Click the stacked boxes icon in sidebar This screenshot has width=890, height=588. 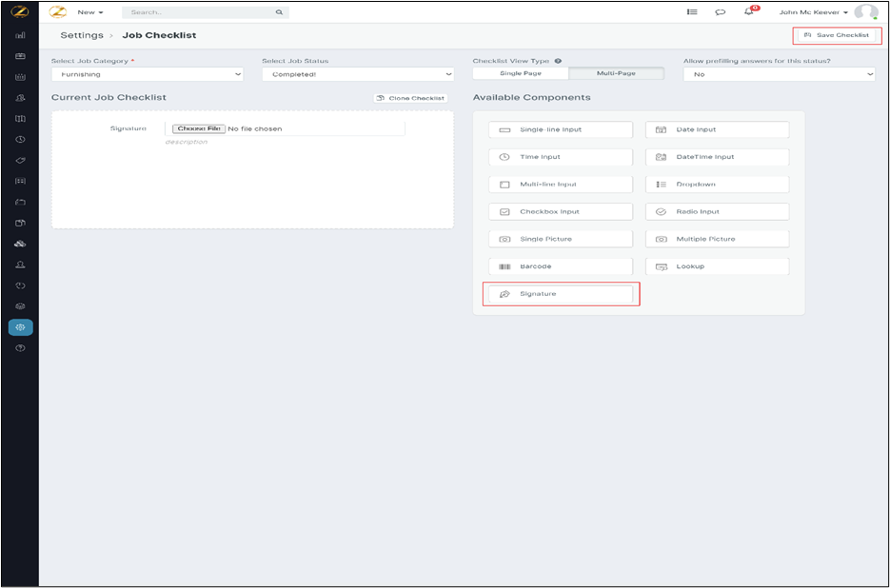(x=20, y=245)
